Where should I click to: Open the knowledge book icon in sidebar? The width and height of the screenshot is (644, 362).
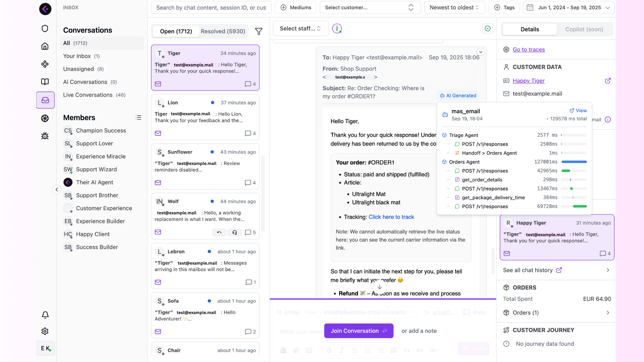[x=45, y=82]
